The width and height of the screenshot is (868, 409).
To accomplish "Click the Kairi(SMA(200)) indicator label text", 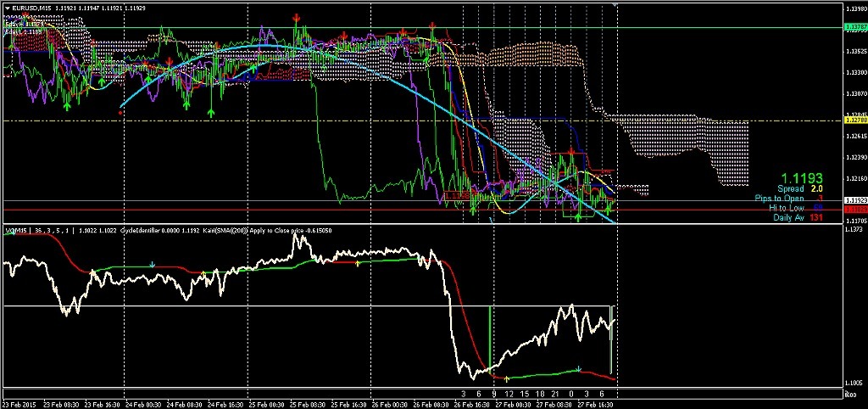I will coord(225,230).
